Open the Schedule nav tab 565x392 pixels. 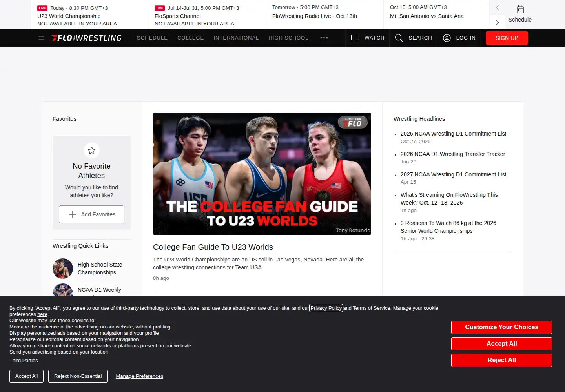pyautogui.click(x=152, y=38)
